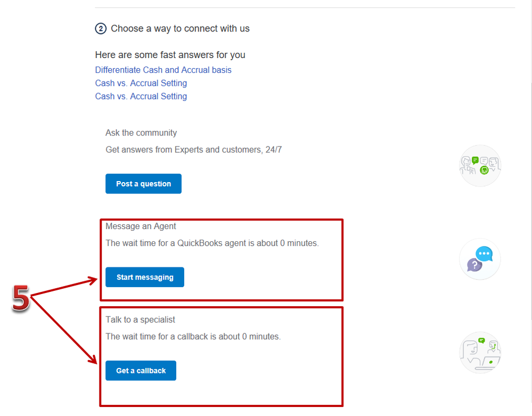Click the Get a callback button

click(x=141, y=371)
